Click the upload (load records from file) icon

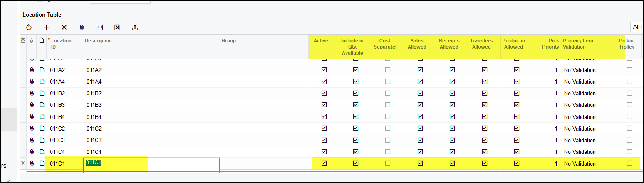point(135,27)
